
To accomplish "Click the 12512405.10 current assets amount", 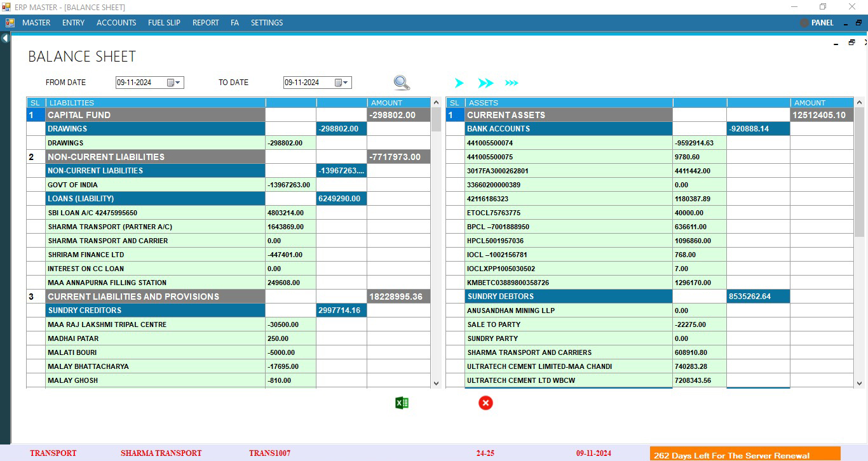I will (x=822, y=115).
